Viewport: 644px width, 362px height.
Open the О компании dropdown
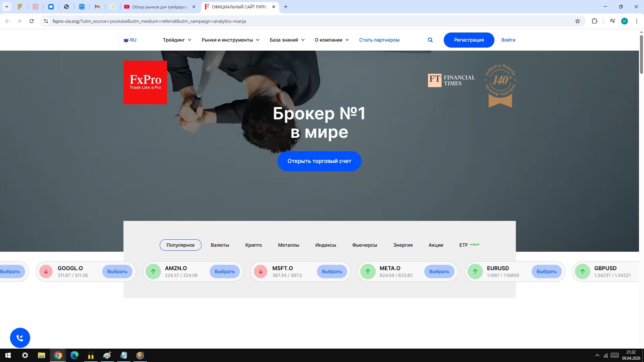click(331, 40)
